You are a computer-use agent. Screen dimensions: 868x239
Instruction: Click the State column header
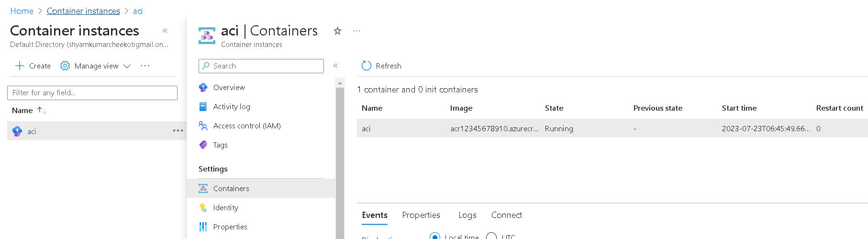(x=554, y=108)
